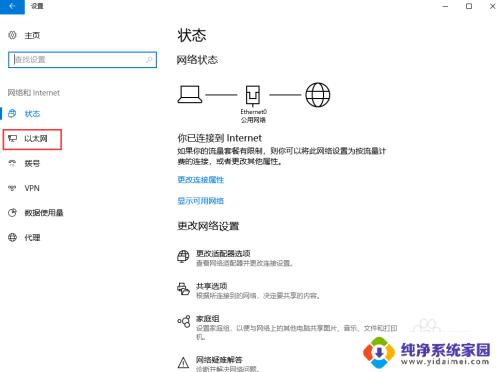Click the 代理 globe icon
Screen dimensions: 500x372
tap(12, 237)
